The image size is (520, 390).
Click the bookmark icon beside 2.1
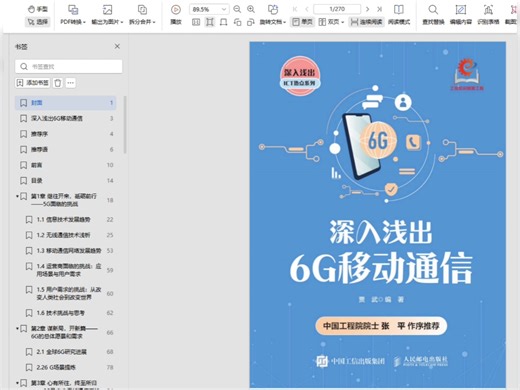pyautogui.click(x=29, y=352)
